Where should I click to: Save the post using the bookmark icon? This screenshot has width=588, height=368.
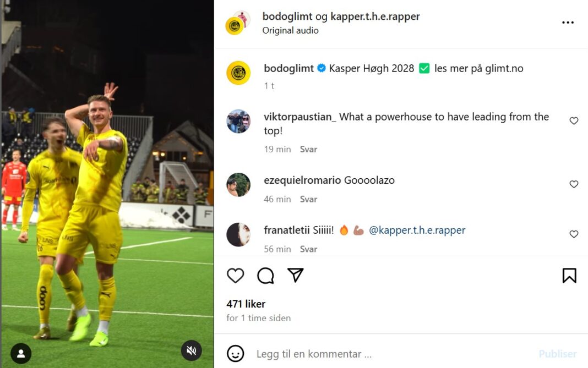click(x=570, y=276)
